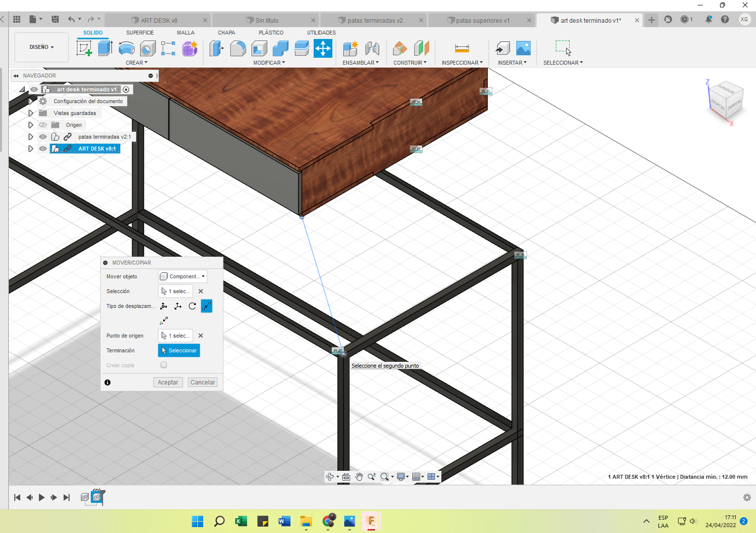The width and height of the screenshot is (756, 533).
Task: Open Excel from the taskbar
Action: tap(241, 521)
